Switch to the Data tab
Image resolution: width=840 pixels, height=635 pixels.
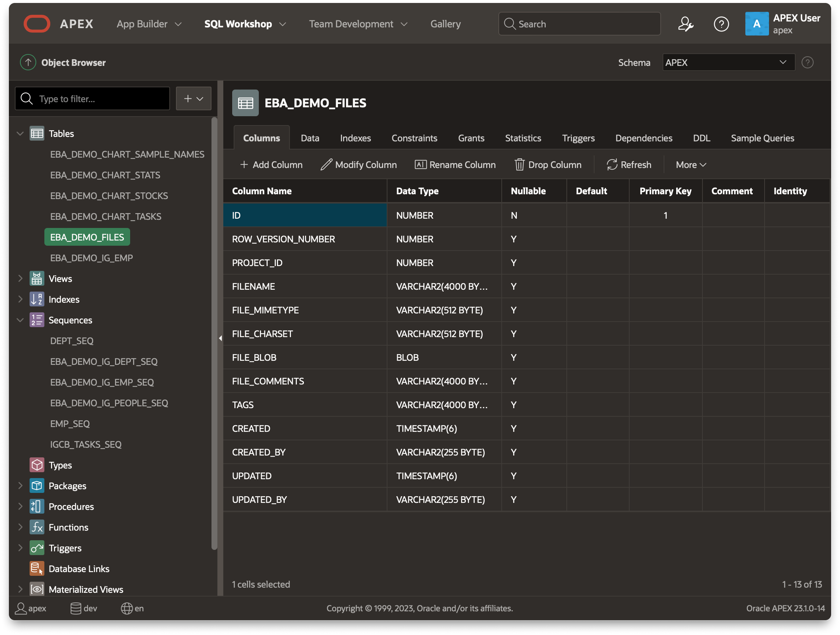coord(309,138)
